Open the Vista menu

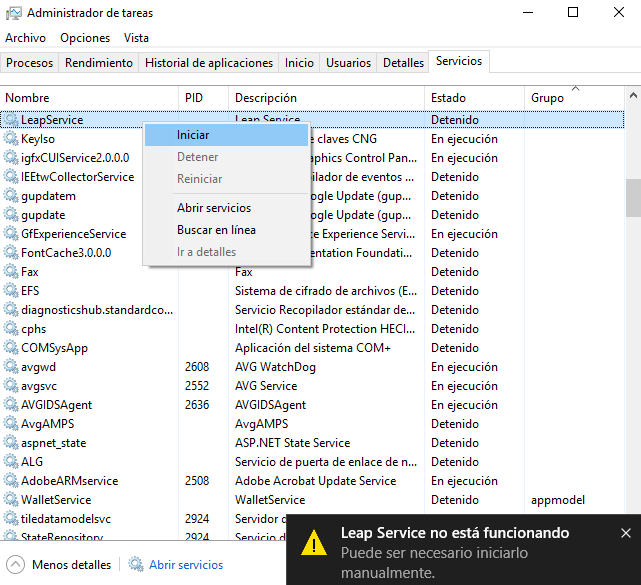pos(136,38)
